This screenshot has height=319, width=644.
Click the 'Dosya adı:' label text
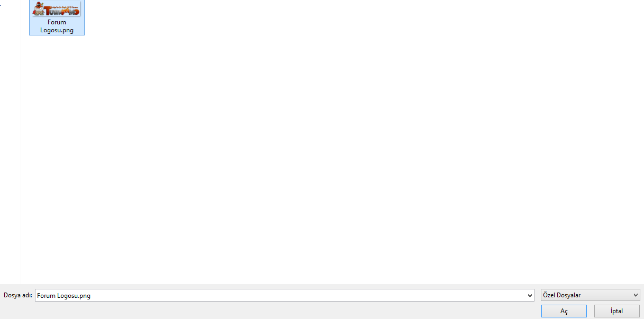point(18,295)
